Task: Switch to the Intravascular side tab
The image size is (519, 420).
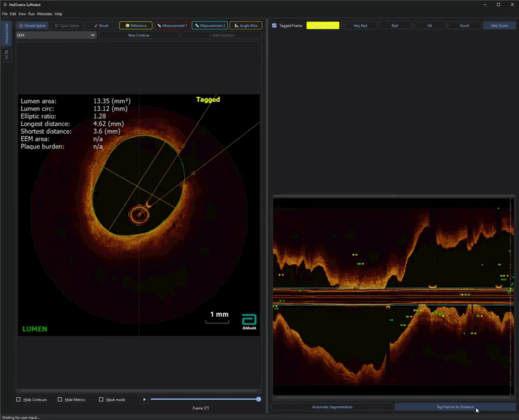Action: (x=6, y=33)
